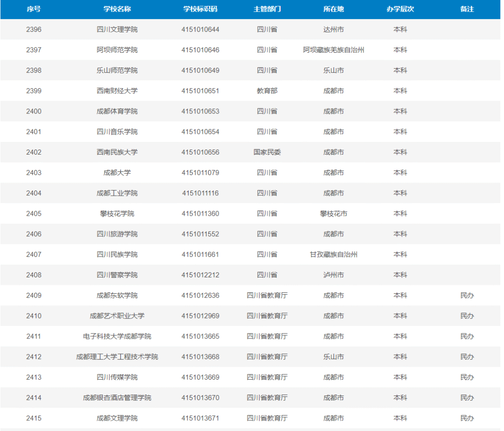
Task: Click school code 4151010644
Action: tap(200, 29)
